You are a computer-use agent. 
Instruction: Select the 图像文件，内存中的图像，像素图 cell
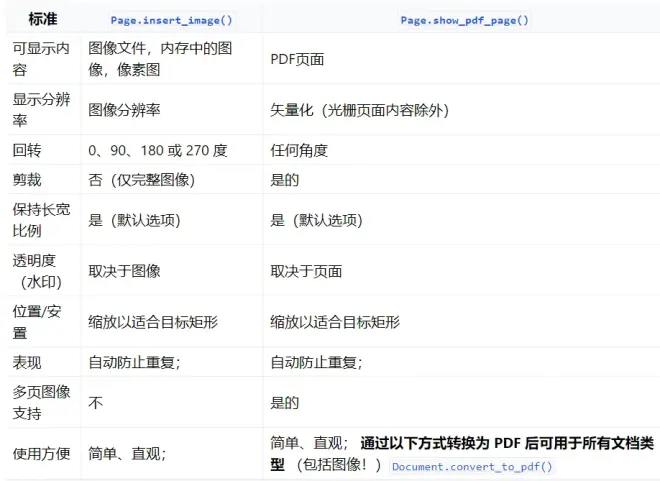pyautogui.click(x=160, y=59)
